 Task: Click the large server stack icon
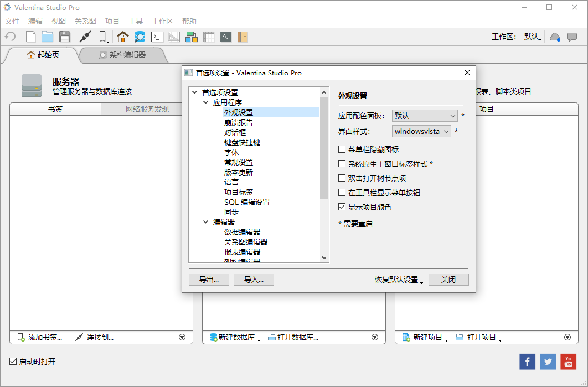[32, 86]
